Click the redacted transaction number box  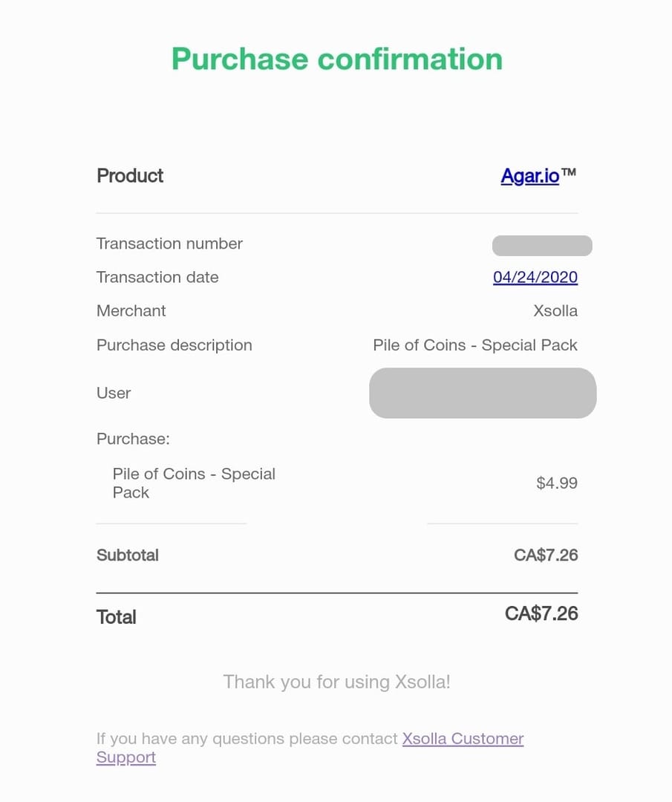coord(541,246)
